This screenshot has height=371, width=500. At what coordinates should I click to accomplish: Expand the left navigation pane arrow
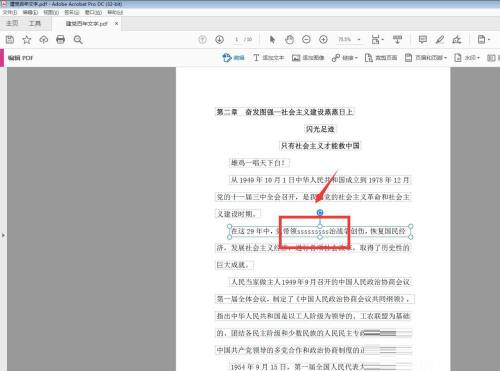click(3, 235)
